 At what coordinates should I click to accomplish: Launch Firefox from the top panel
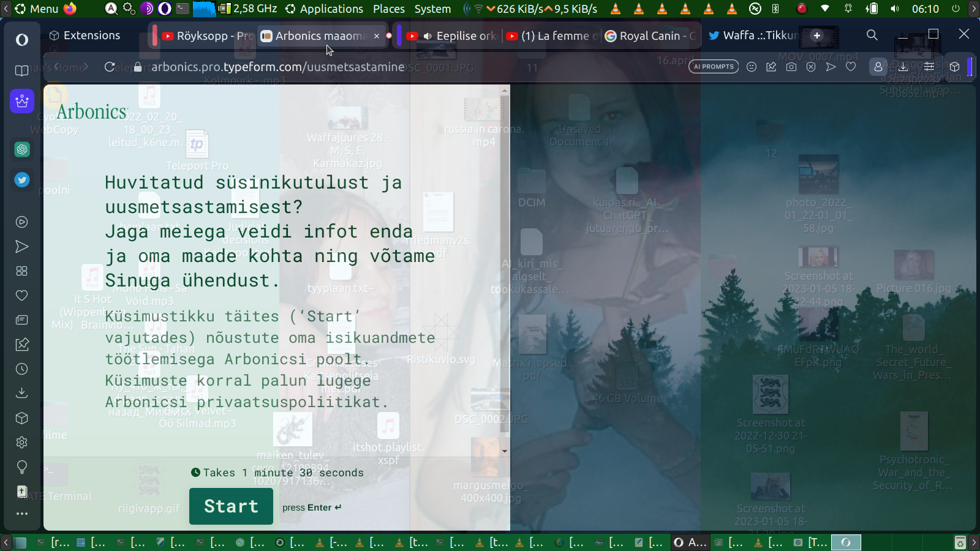70,9
